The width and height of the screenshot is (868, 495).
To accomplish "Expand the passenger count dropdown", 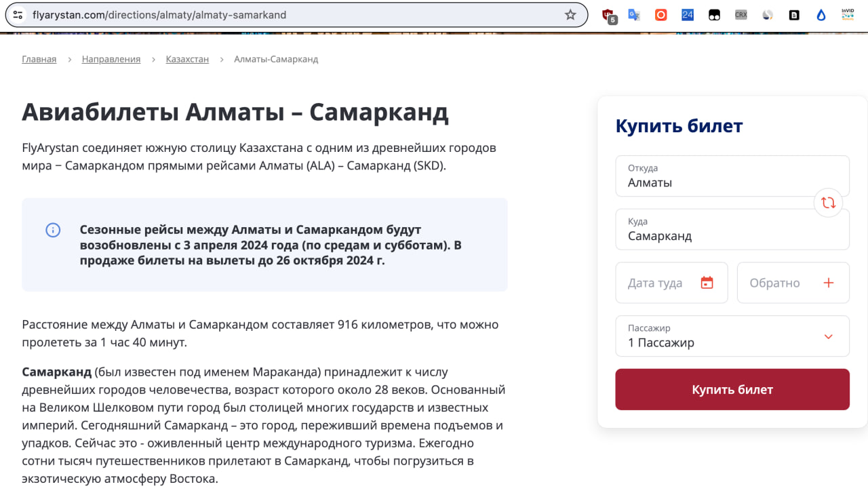I will pos(828,336).
